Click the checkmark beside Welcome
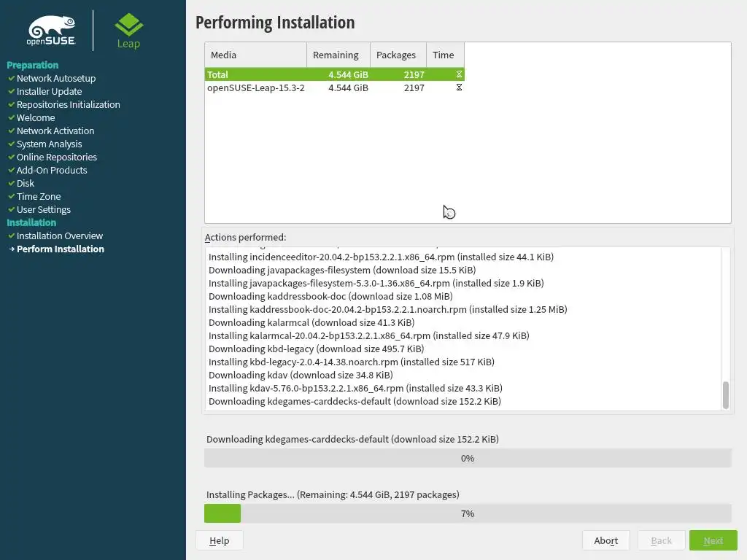The image size is (747, 560). 12,117
